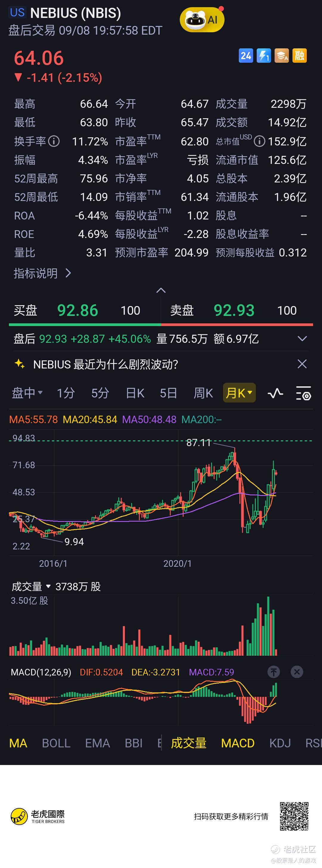The height and width of the screenshot is (868, 322).
Task: Switch to the 周K chart
Action: [x=203, y=393]
